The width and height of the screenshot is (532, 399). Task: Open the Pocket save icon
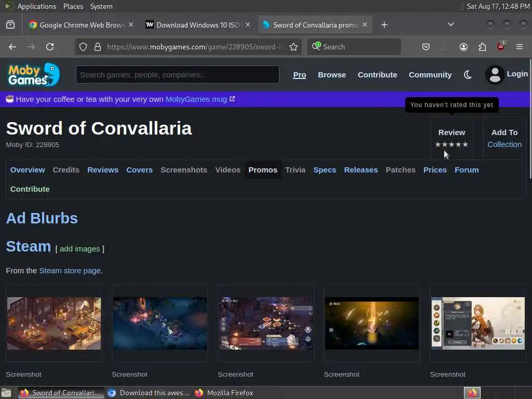[426, 47]
